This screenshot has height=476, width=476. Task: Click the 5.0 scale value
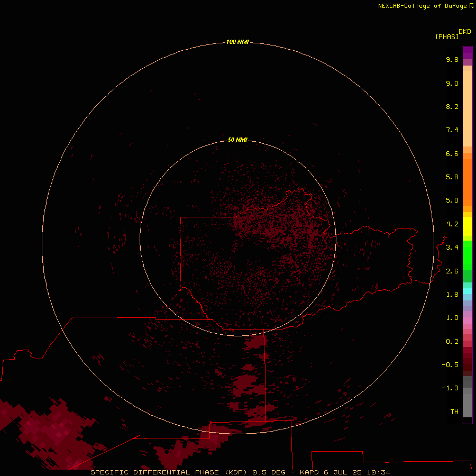click(x=452, y=200)
